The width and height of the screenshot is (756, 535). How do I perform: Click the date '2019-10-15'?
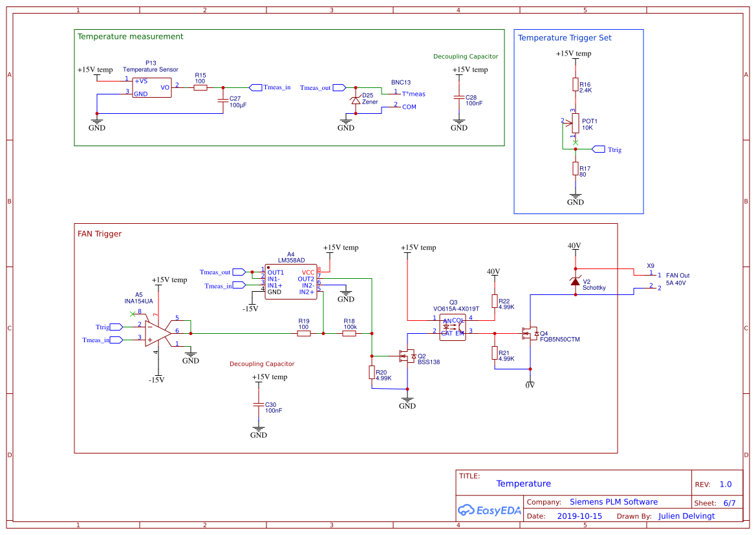point(579,516)
